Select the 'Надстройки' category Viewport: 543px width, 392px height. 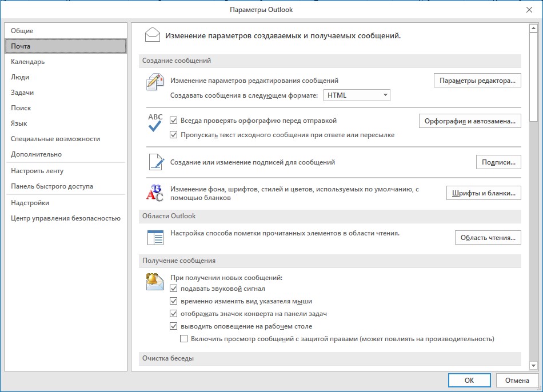[66, 203]
